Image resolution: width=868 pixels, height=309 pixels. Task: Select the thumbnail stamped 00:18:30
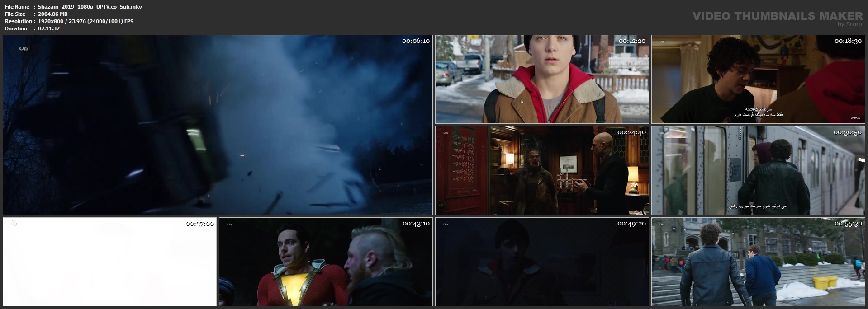[758, 79]
